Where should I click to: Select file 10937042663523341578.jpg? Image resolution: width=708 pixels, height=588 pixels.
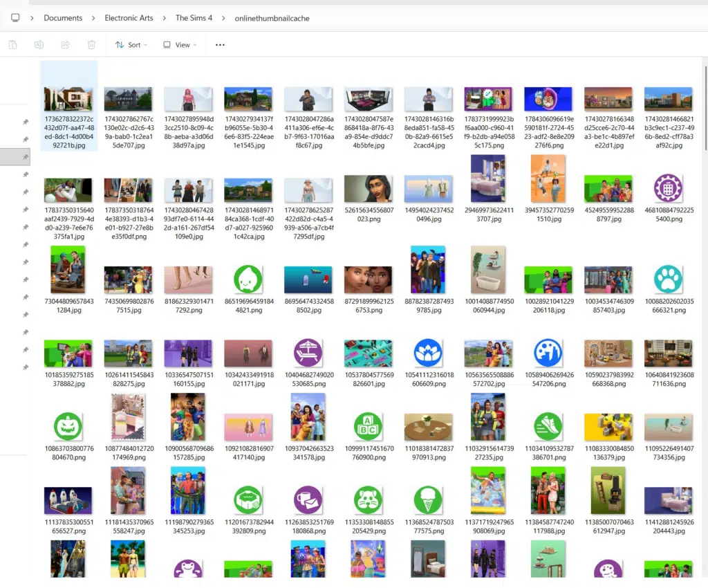pyautogui.click(x=308, y=427)
